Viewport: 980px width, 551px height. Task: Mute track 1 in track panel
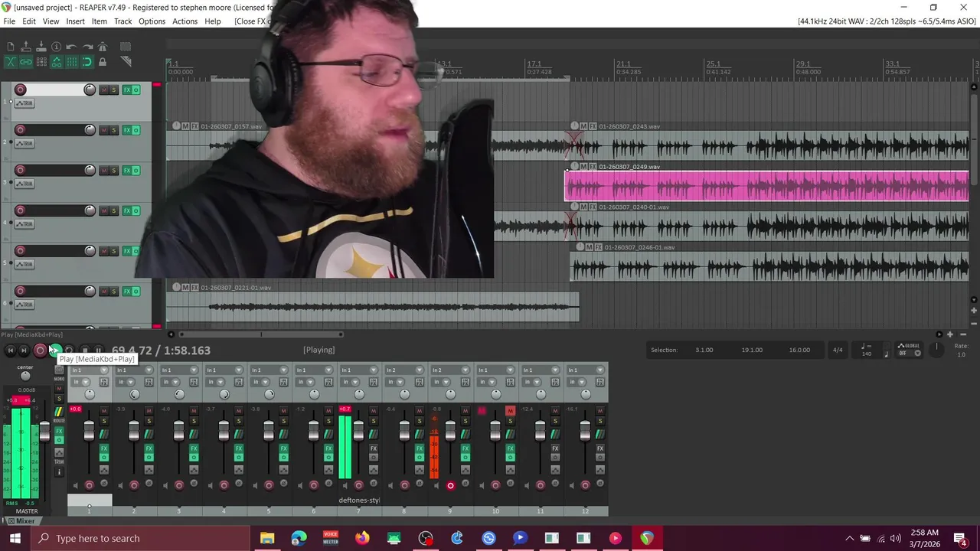[104, 90]
